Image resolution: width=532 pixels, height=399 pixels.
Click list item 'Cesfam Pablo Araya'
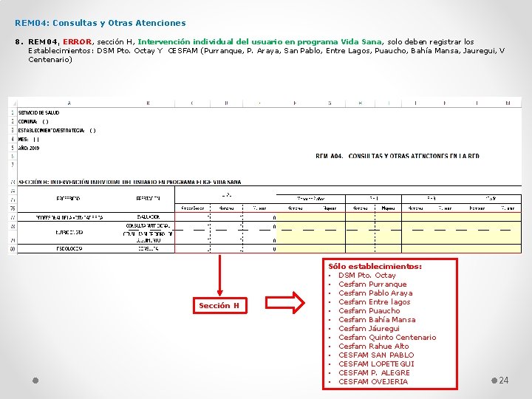click(375, 293)
